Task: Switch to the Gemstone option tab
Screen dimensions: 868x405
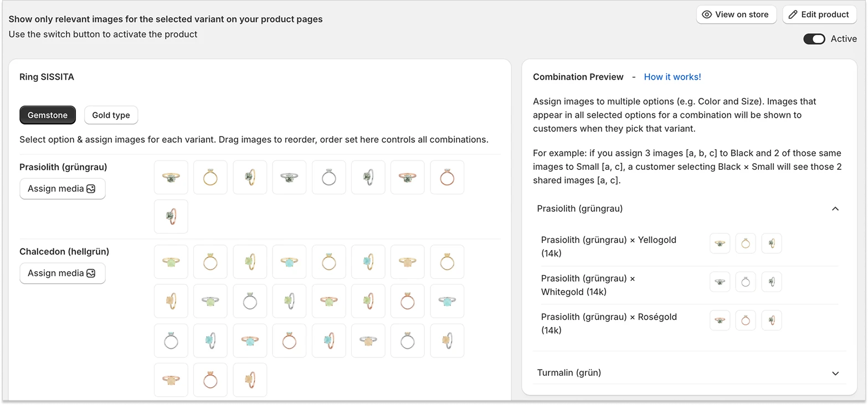Action: 48,115
